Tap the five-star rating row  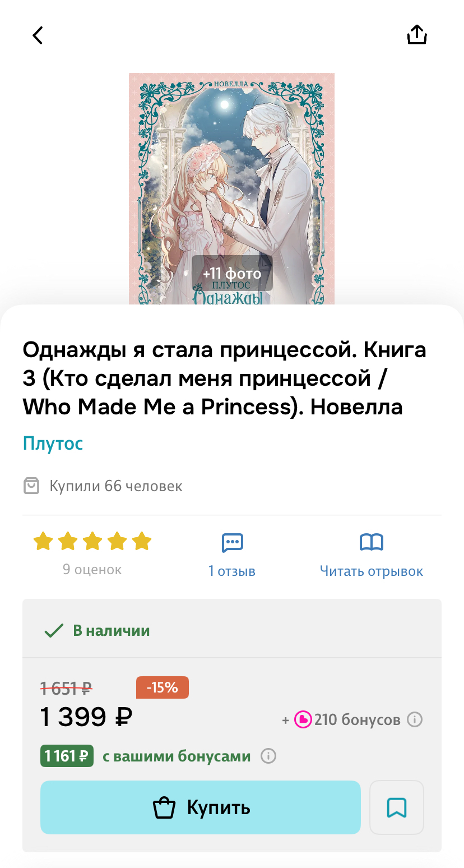pyautogui.click(x=92, y=542)
